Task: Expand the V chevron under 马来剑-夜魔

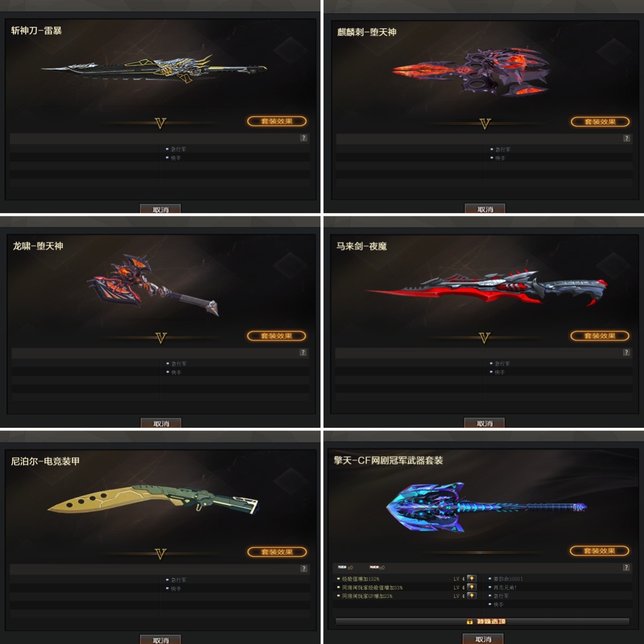Action: click(x=485, y=338)
